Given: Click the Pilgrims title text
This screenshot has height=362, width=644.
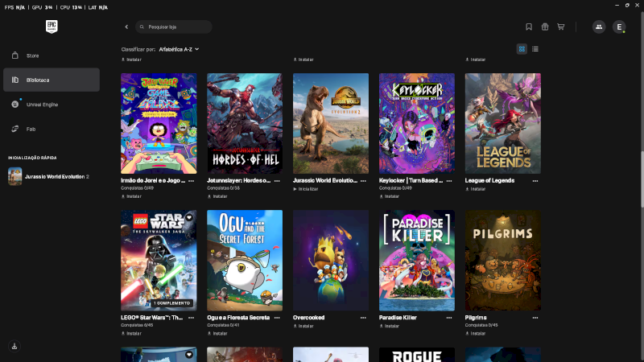Looking at the screenshot, I should [x=476, y=318].
